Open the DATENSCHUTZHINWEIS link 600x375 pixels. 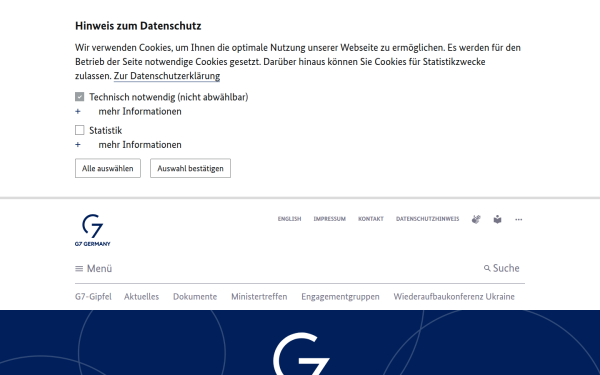coord(427,219)
